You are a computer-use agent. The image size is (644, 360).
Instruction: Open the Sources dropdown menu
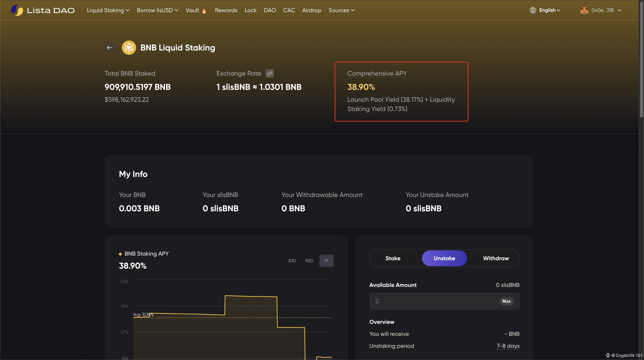point(341,10)
